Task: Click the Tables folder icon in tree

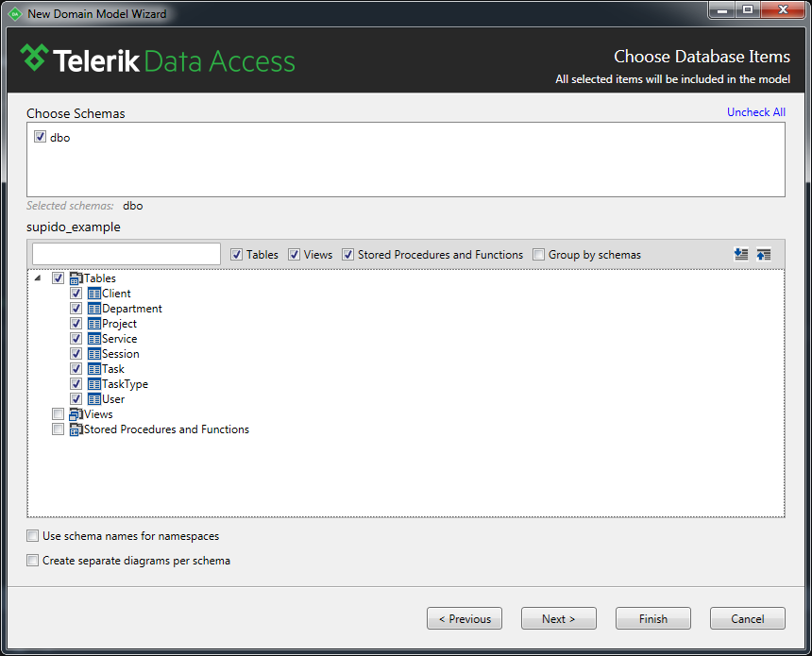Action: click(x=76, y=278)
